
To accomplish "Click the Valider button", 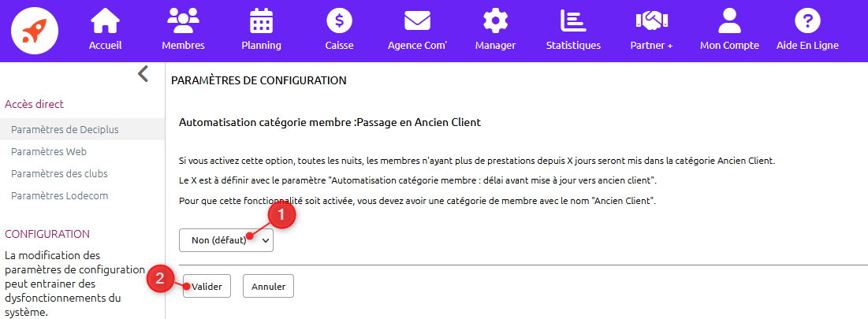I will coord(207,287).
